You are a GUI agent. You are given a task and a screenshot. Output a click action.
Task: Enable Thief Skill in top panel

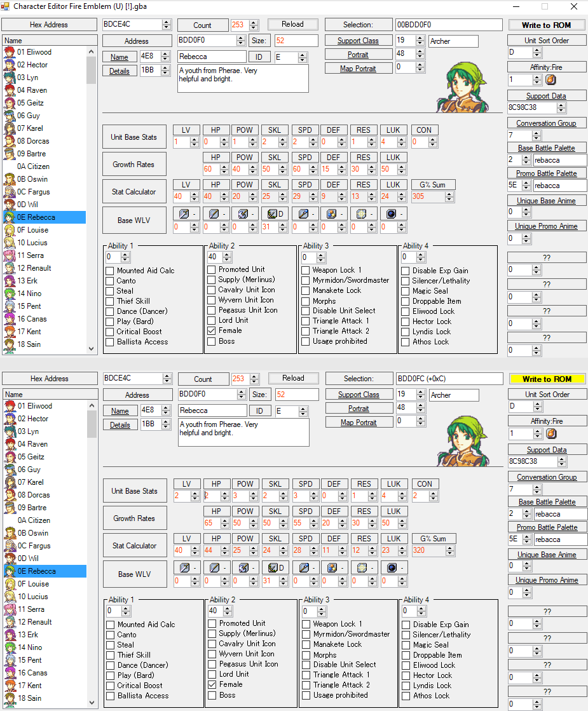click(109, 301)
